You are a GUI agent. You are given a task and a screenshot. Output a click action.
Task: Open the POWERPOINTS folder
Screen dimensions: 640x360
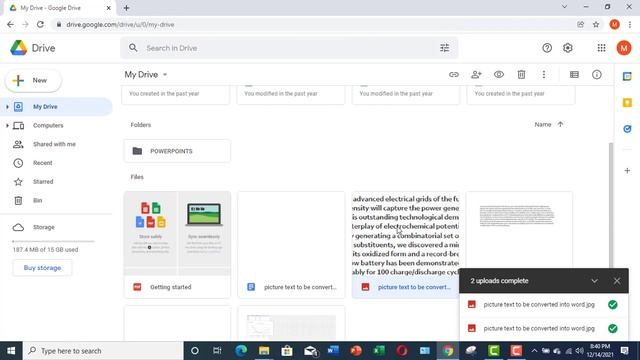coord(178,151)
